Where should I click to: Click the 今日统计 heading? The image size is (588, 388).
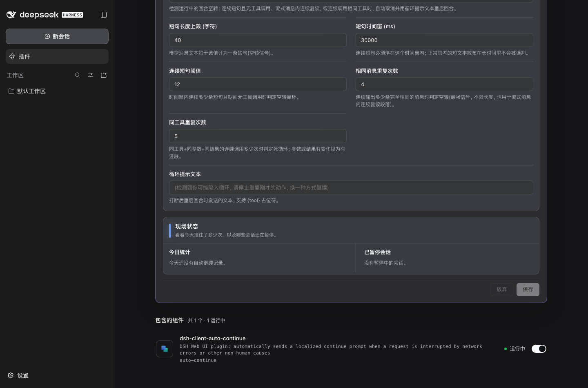[180, 252]
